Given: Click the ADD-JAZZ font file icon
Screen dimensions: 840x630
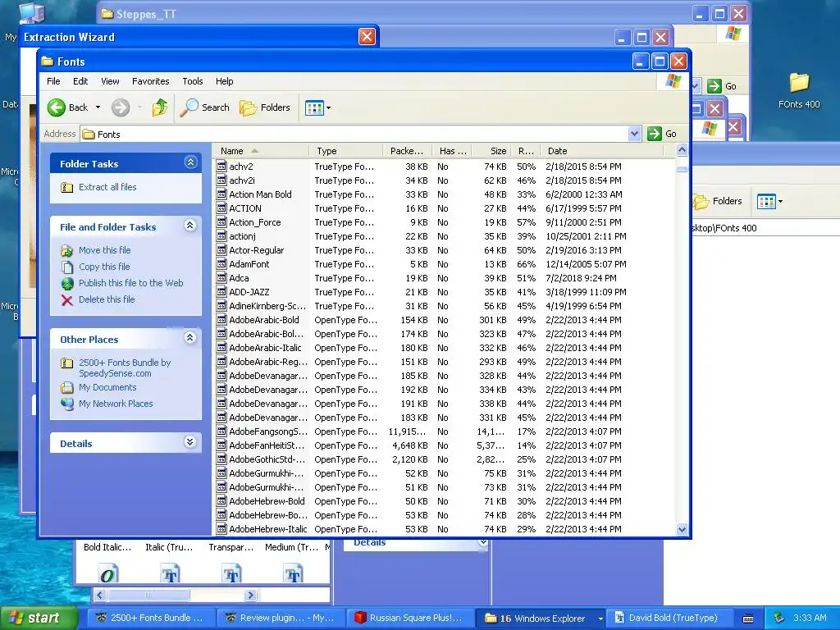Looking at the screenshot, I should [x=221, y=291].
